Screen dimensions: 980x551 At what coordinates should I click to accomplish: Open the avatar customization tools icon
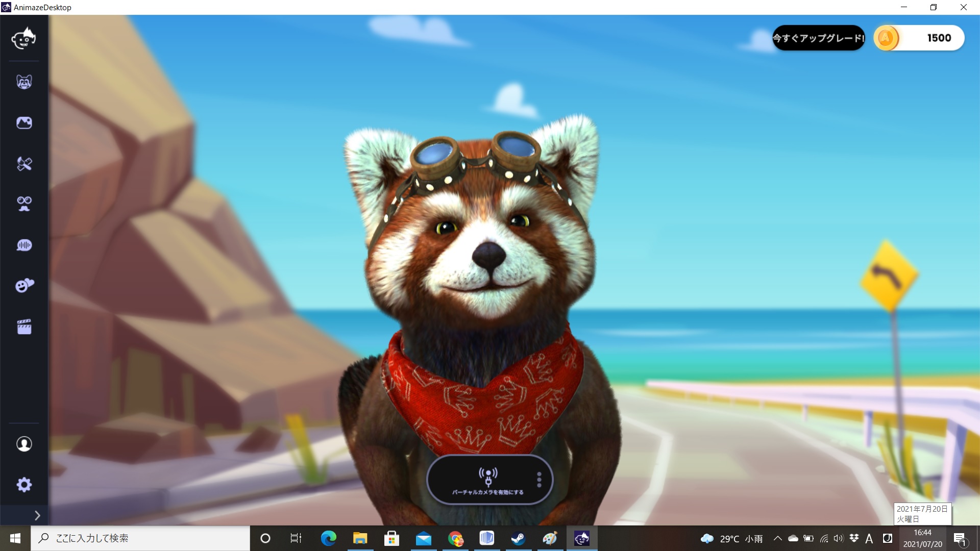coord(24,164)
